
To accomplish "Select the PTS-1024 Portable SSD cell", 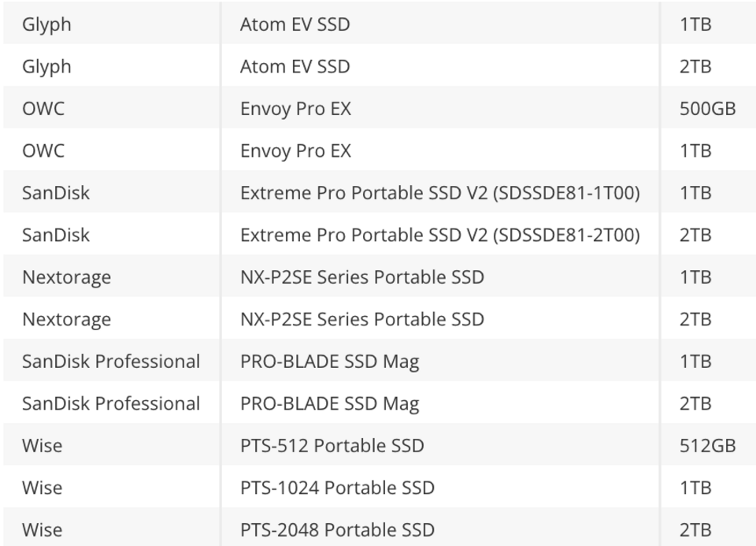I will click(x=337, y=488).
